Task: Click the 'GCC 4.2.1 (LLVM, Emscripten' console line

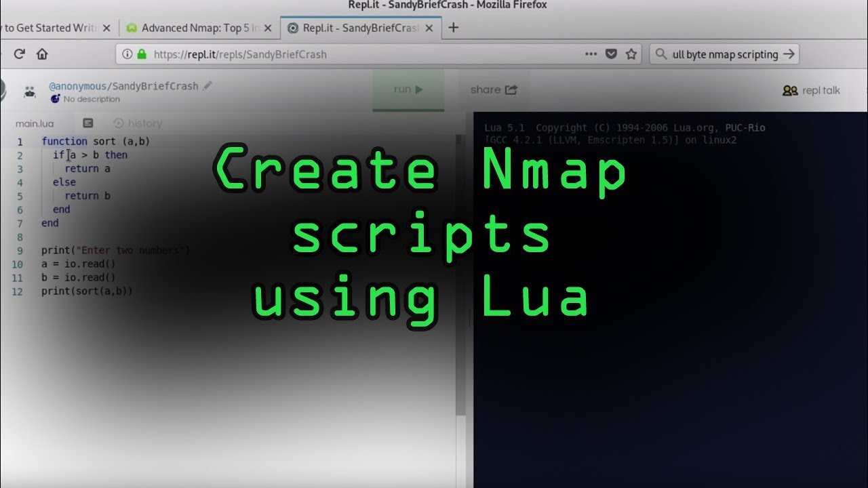Action: [610, 140]
